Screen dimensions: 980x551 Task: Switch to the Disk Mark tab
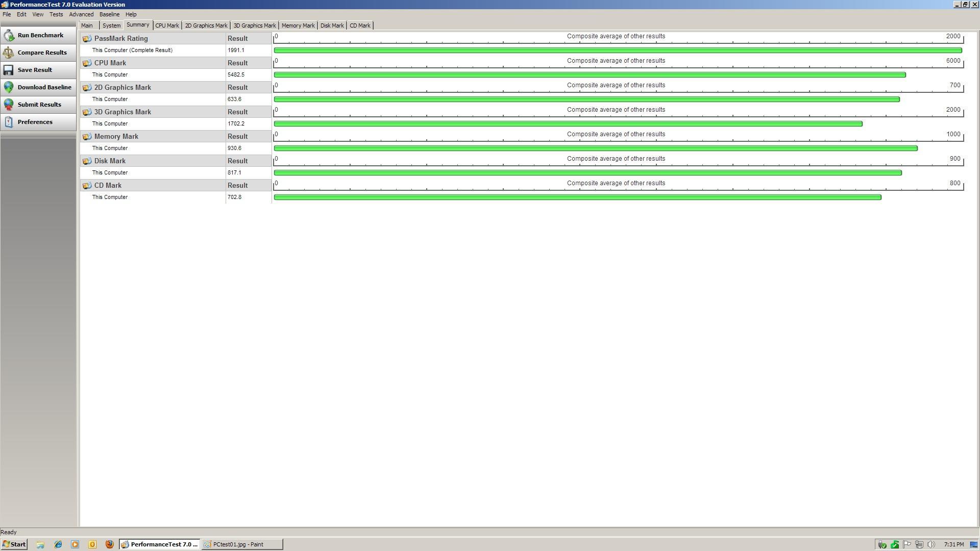coord(332,26)
